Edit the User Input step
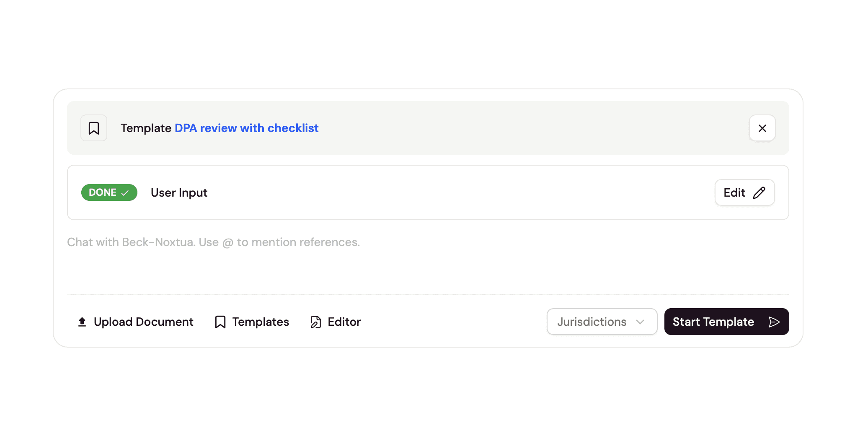The image size is (868, 426). [x=744, y=192]
